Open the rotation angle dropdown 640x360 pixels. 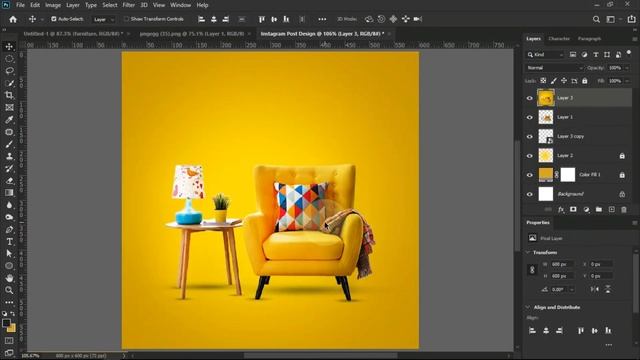click(x=572, y=289)
